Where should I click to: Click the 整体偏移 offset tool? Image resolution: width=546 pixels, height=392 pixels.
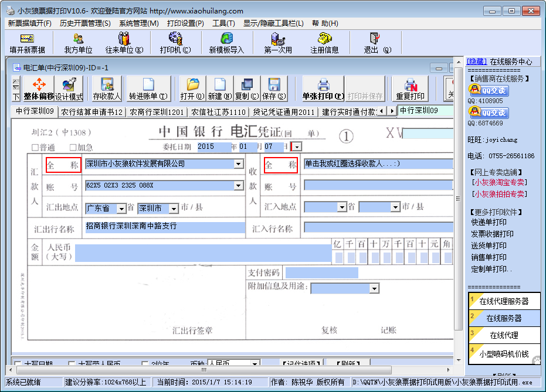coord(39,89)
